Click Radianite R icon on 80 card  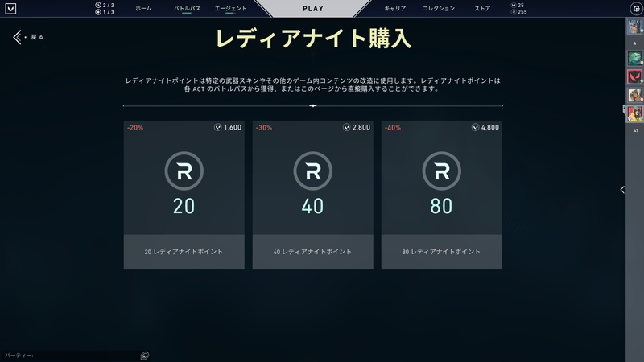[441, 171]
